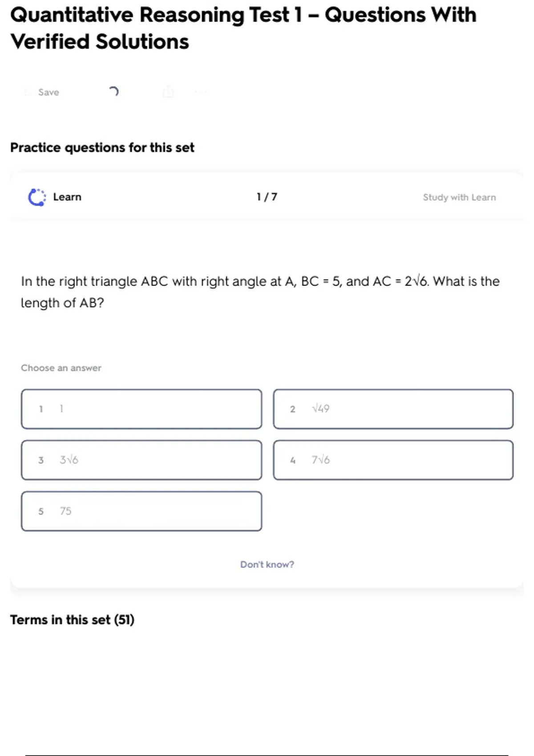This screenshot has width=534, height=756.
Task: Click the share icon
Action: point(168,92)
